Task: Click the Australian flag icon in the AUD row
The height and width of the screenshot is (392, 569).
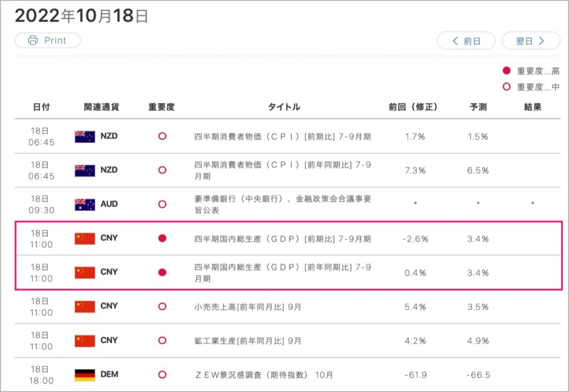Action: tap(85, 204)
